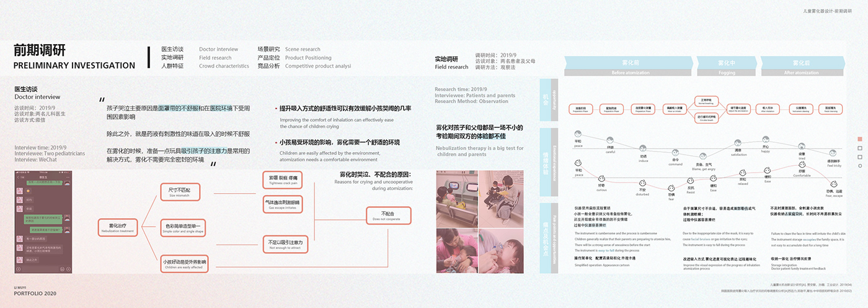868x308 pixels.
Task: Open the WeChat chat screenshot thumbnail
Action: [x=43, y=222]
